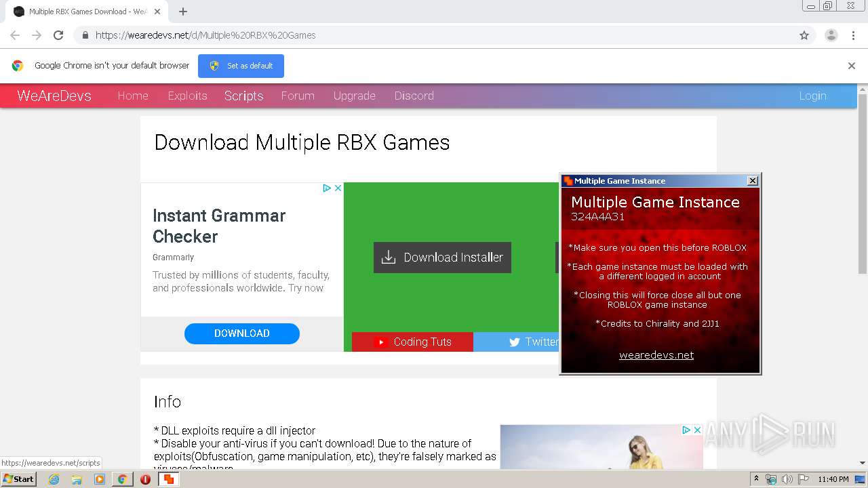Dismiss the default browser notification bar
The height and width of the screenshot is (488, 868).
(x=851, y=66)
